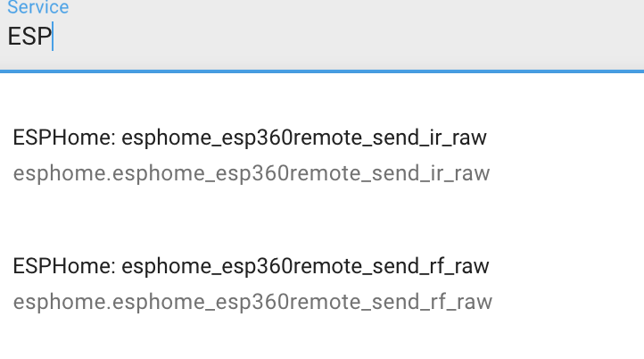This screenshot has width=644, height=359.
Task: Click the grey send_rf_raw secondary text
Action: [252, 302]
